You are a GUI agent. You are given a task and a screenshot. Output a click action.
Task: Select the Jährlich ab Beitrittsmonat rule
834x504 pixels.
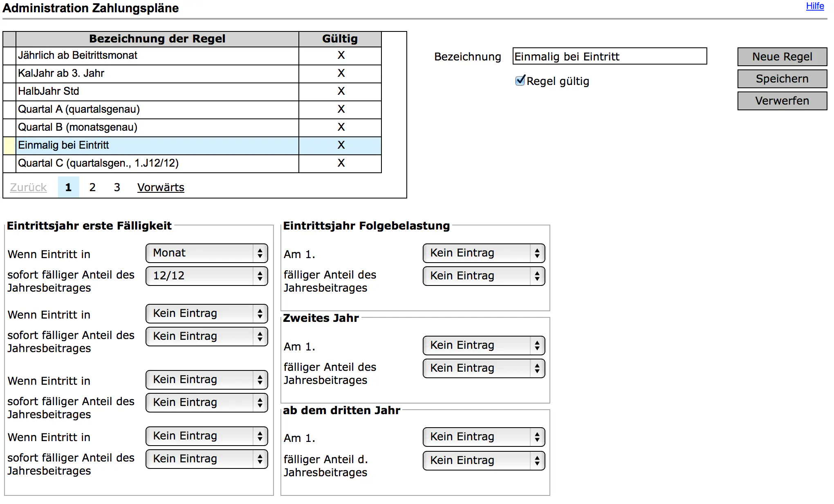[157, 56]
